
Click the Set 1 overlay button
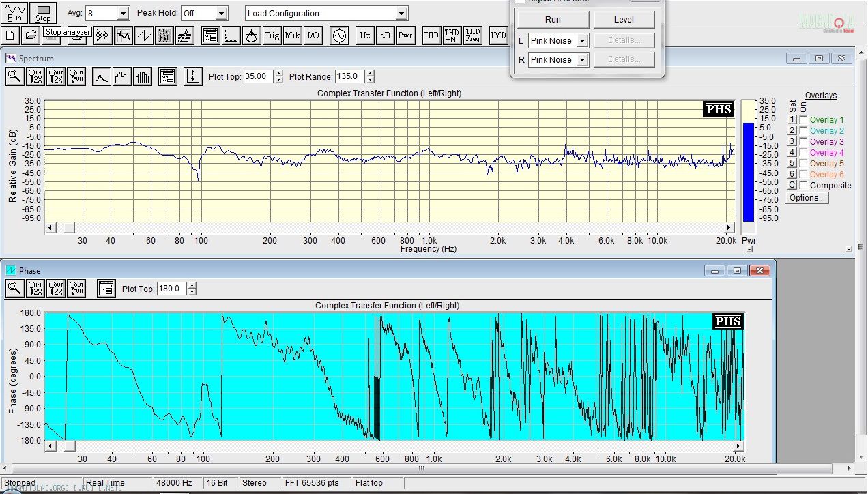(x=792, y=120)
